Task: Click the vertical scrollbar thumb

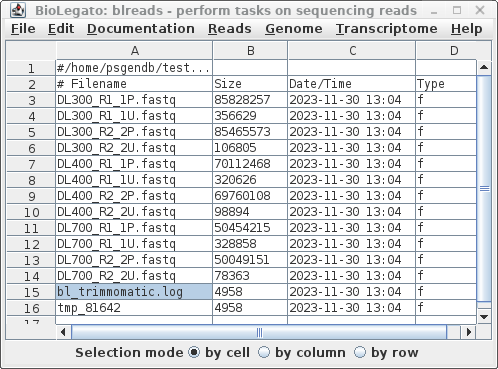Action: coord(484,188)
